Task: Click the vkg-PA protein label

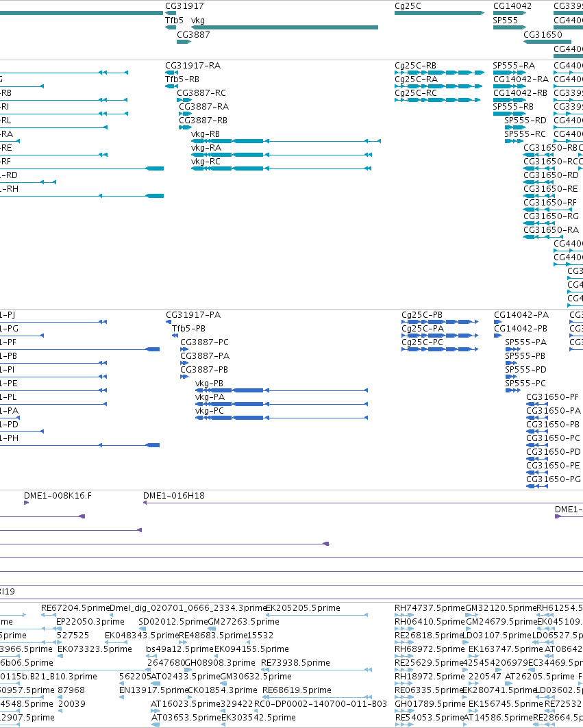Action: (210, 397)
